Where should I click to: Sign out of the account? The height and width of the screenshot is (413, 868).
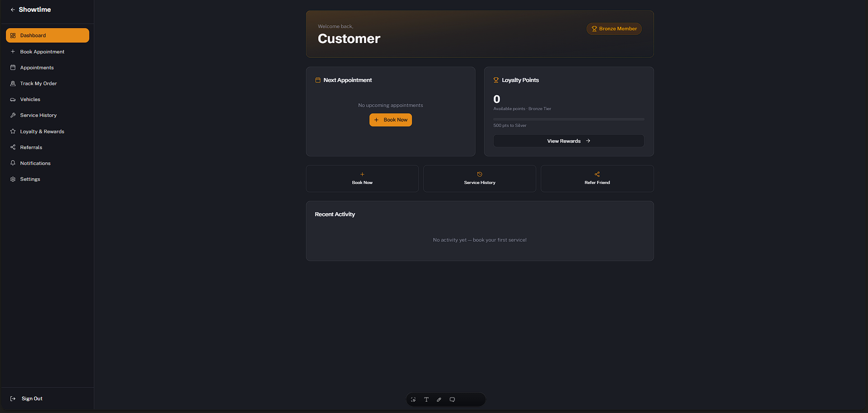click(27, 398)
